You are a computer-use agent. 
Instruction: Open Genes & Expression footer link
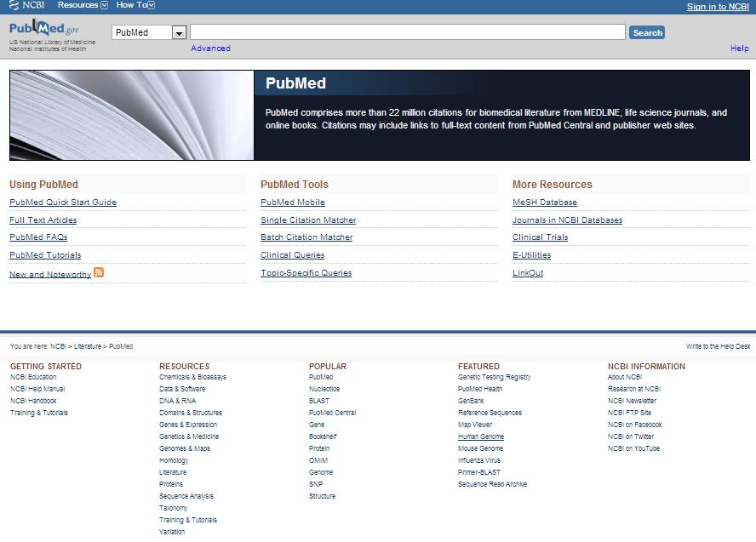(188, 425)
